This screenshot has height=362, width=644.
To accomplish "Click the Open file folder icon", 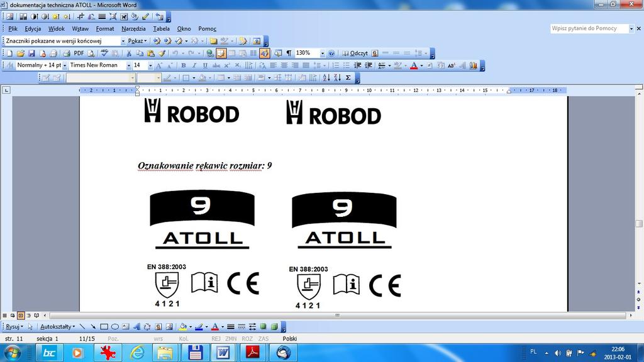I will 21,53.
